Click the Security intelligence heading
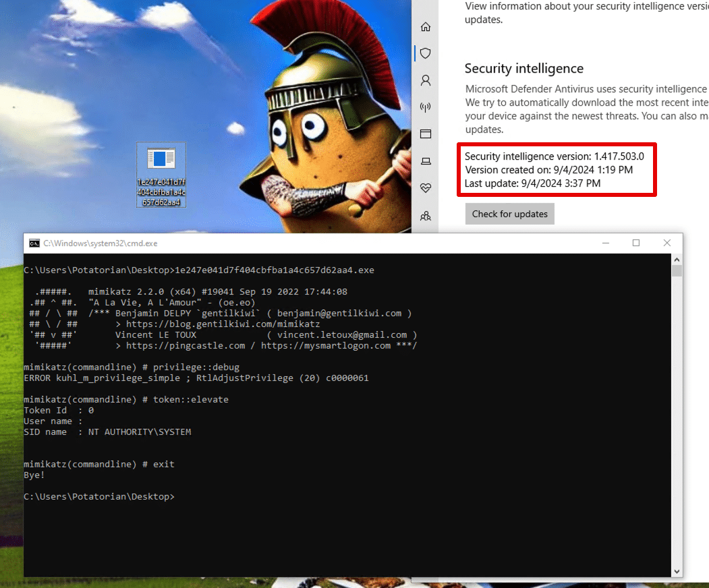Viewport: 709px width, 588px height. tap(524, 68)
